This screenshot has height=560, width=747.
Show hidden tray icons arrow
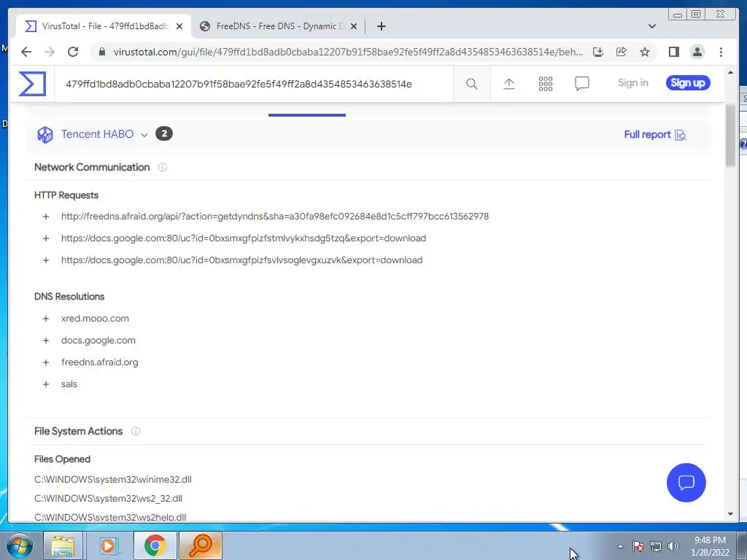click(x=620, y=547)
